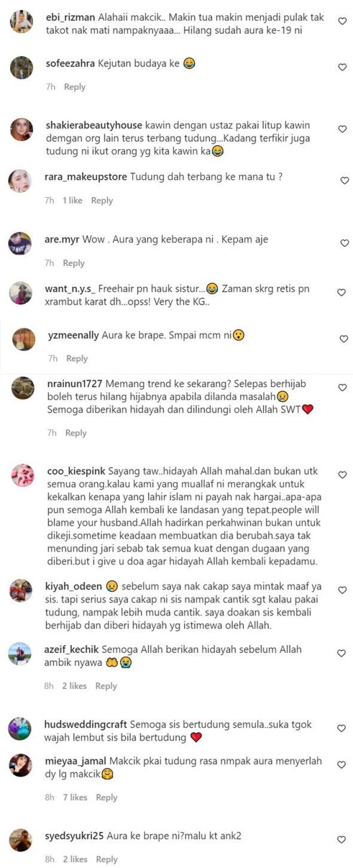The image size is (353, 868).
Task: View 2 likes on azeif_kechik's comment
Action: [74, 686]
